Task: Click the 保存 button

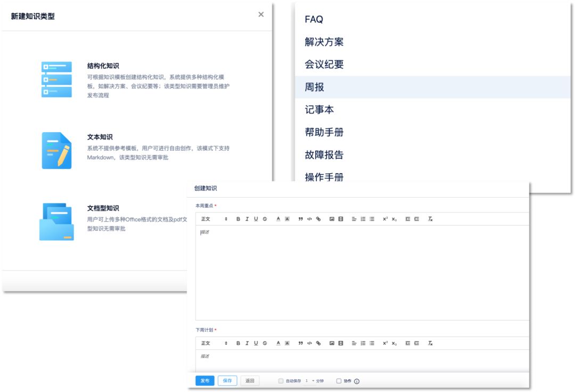Action: pos(227,381)
